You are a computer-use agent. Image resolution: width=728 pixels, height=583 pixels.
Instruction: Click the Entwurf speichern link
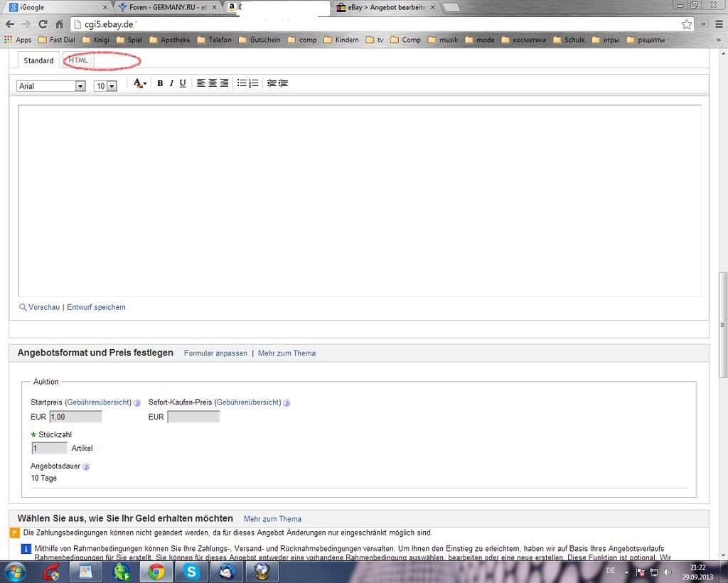point(96,307)
